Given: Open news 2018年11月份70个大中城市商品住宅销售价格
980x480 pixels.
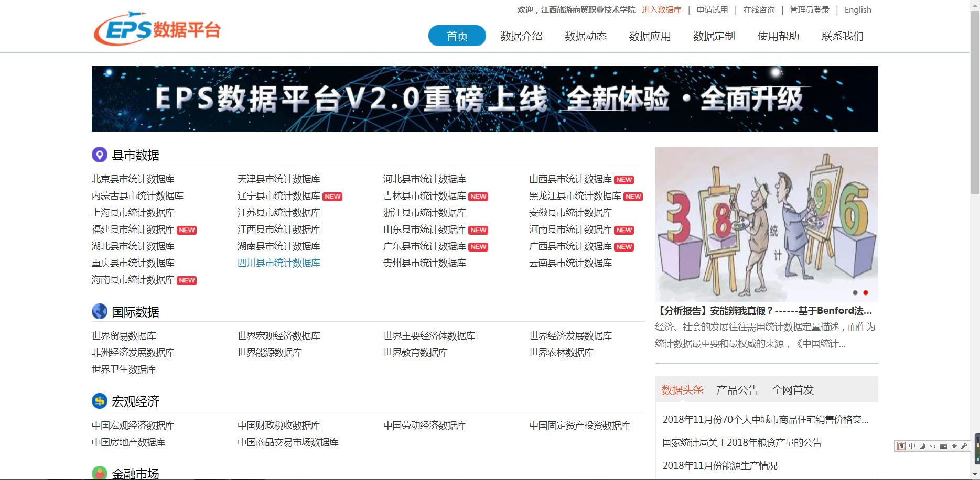Looking at the screenshot, I should pyautogui.click(x=766, y=420).
